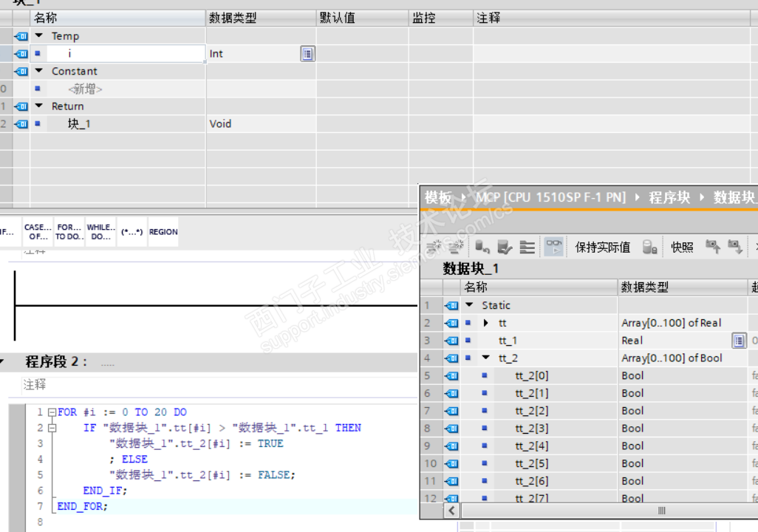Insert FOR TO DO instruction template
The image size is (758, 532).
click(x=69, y=232)
